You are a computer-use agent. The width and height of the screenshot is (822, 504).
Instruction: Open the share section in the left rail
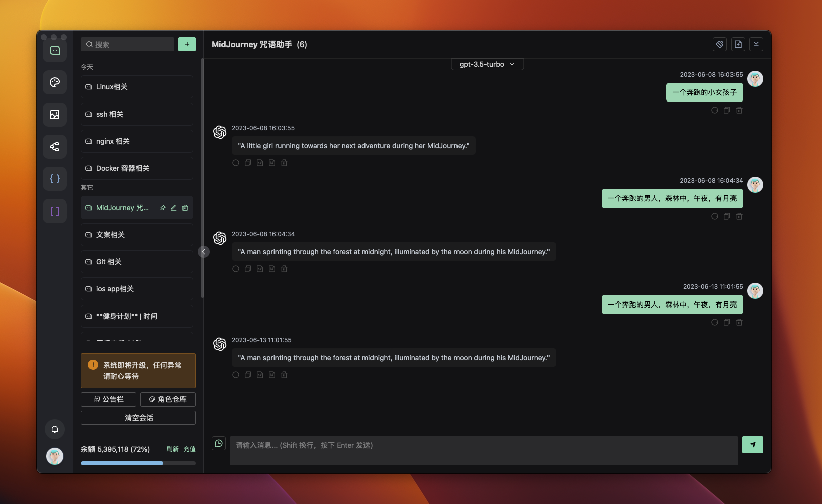[x=55, y=147]
